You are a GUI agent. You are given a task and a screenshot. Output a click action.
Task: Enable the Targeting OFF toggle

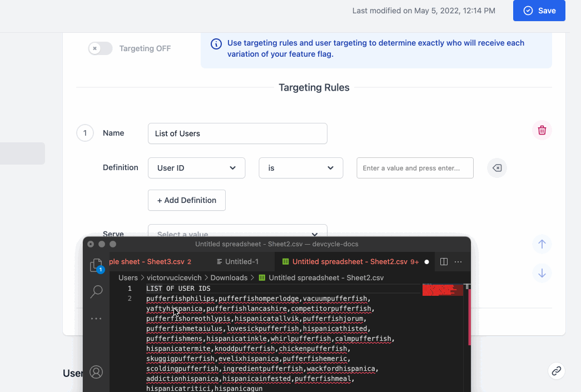click(x=100, y=48)
